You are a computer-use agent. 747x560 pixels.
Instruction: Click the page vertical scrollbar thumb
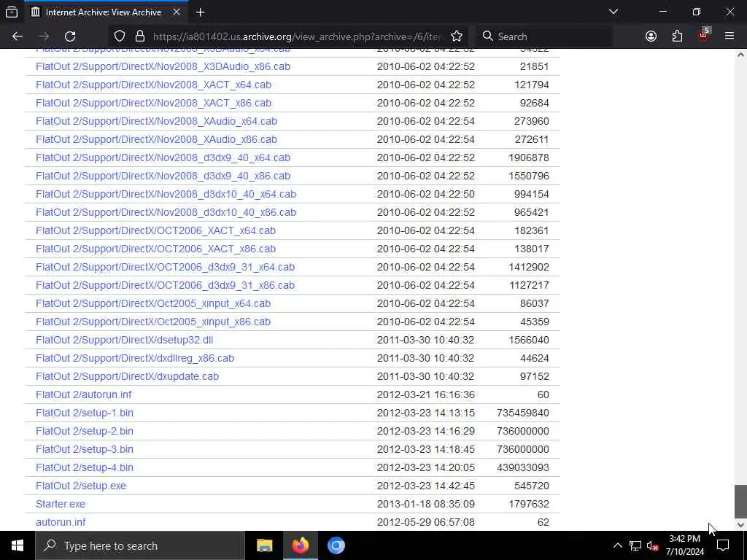click(x=740, y=502)
